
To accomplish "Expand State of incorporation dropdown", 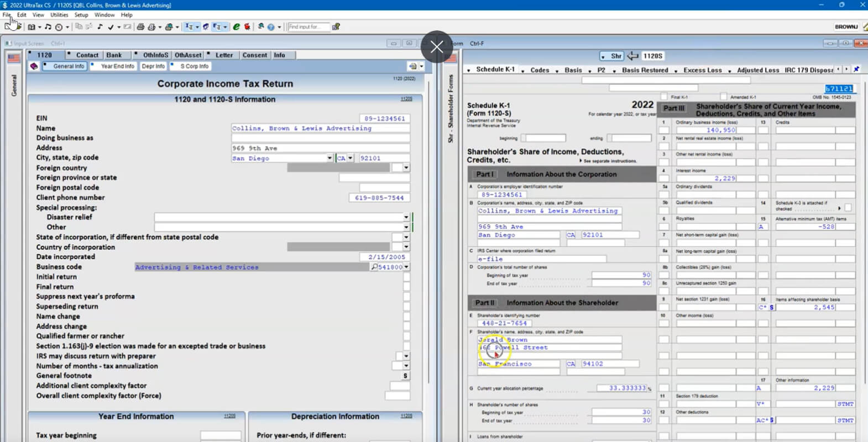I will click(406, 237).
